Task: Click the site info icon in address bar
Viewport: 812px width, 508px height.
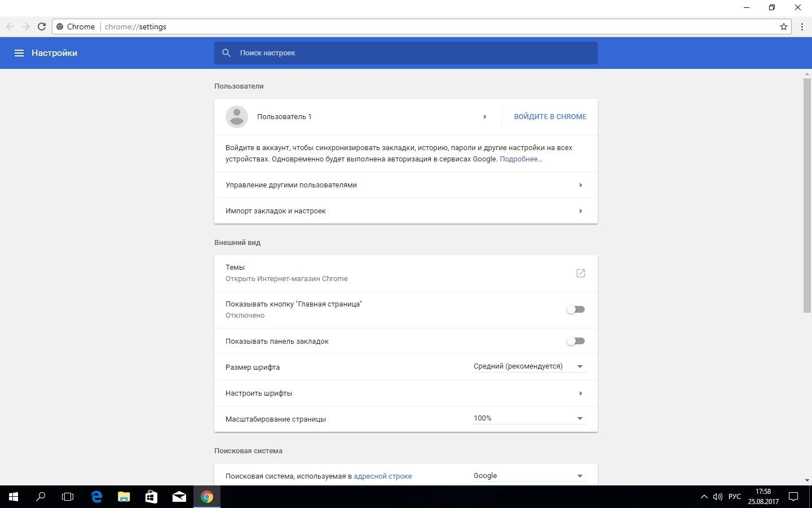Action: [x=60, y=27]
